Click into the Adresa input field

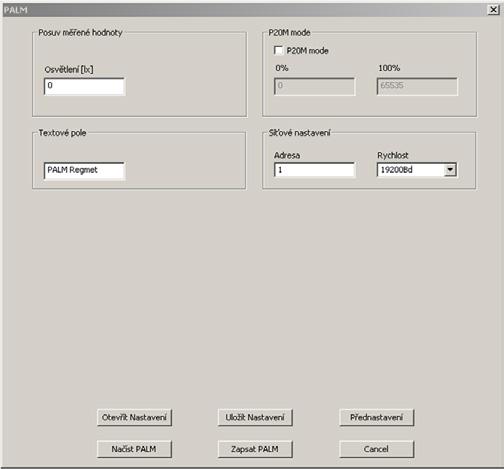point(314,170)
